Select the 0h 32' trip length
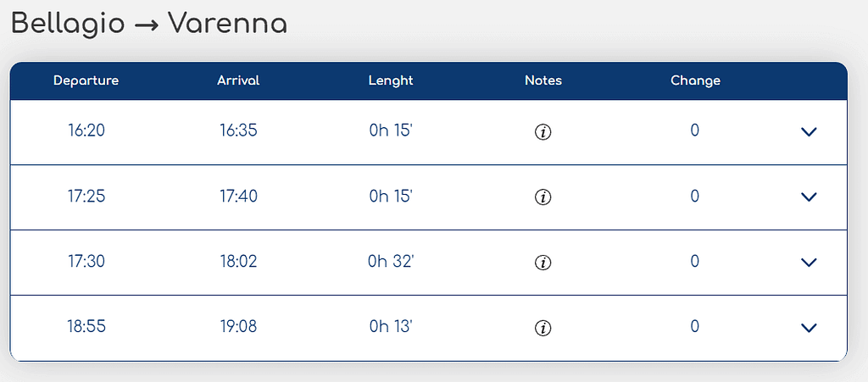 point(391,262)
